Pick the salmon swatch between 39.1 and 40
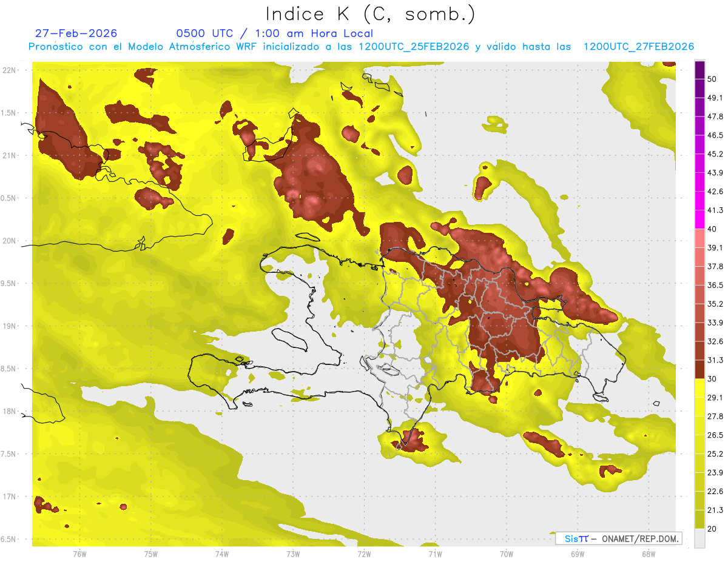The image size is (728, 562). pyautogui.click(x=700, y=238)
